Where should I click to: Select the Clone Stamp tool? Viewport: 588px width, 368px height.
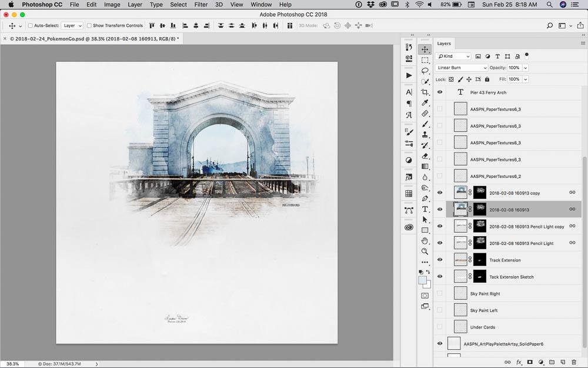click(425, 134)
